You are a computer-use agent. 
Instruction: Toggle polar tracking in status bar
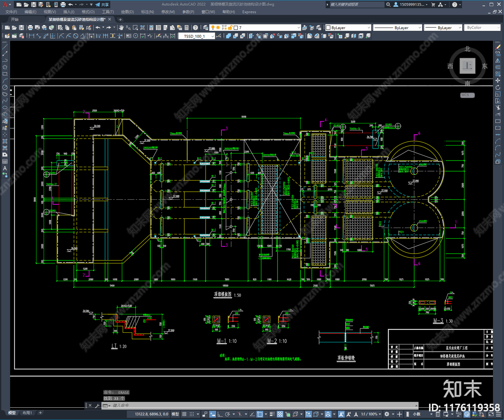pos(227,414)
